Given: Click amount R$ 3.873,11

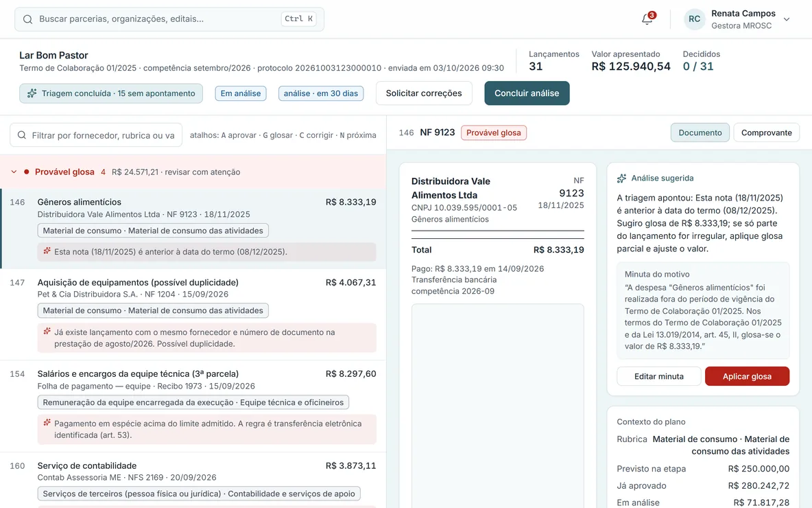Looking at the screenshot, I should 350,465.
